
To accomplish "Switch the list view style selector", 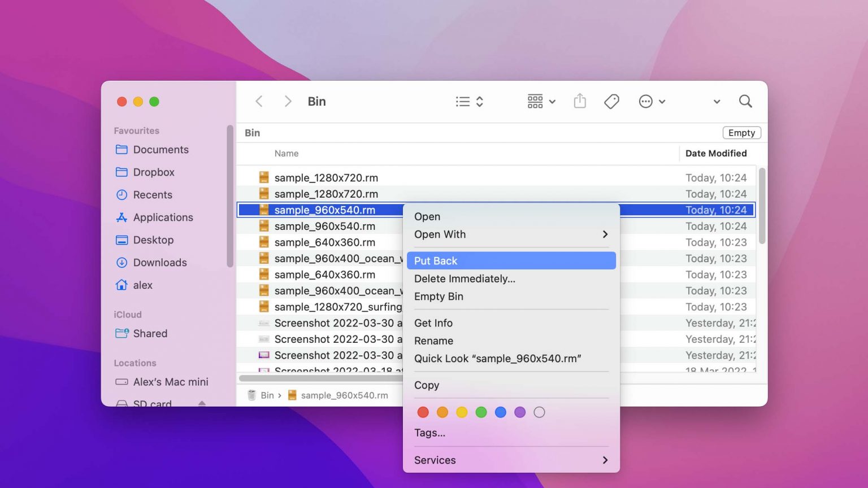I will 469,102.
